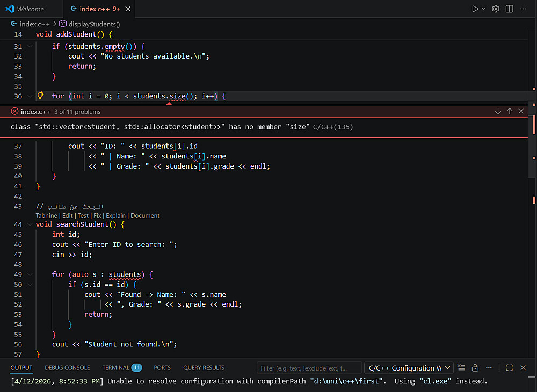Select displayStudents() in the breadcrumb
Viewport: 537px width, 392px height.
coord(93,24)
